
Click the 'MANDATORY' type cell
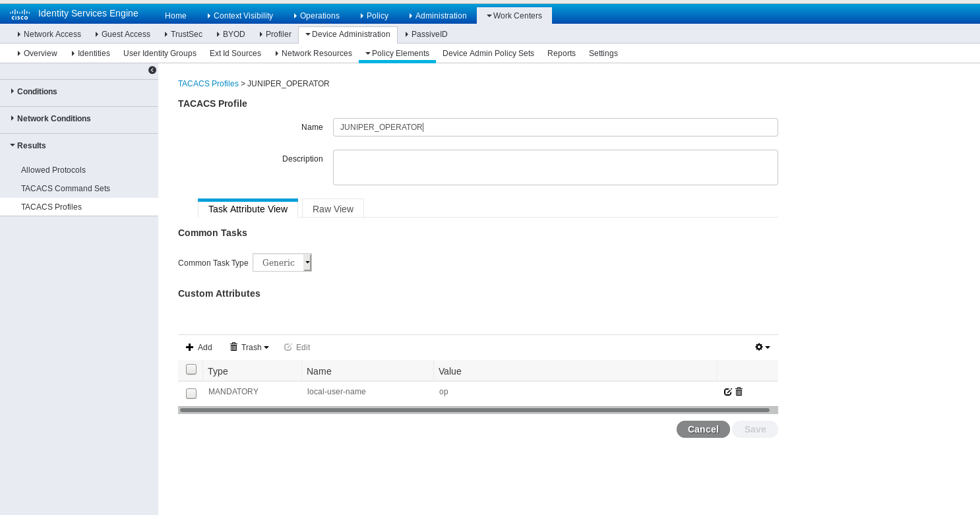[x=233, y=392]
